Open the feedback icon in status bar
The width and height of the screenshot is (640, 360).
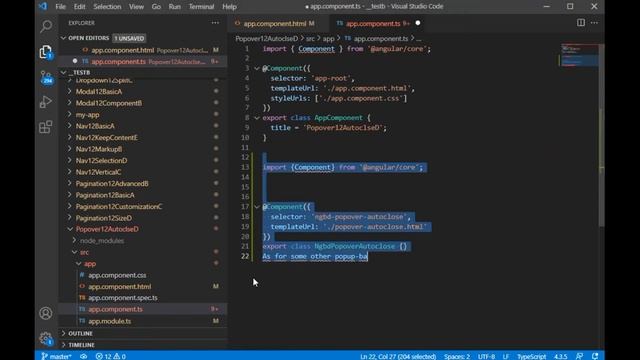click(579, 356)
